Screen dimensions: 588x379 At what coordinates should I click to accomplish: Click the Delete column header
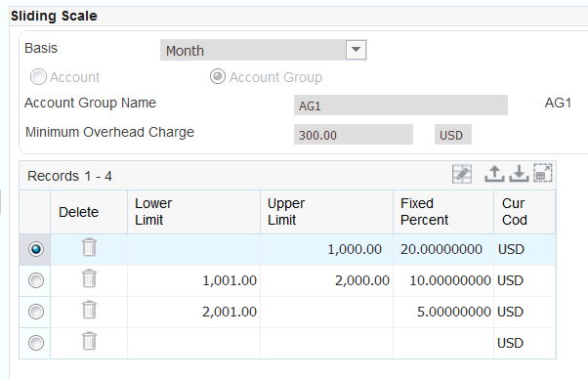[x=89, y=212]
